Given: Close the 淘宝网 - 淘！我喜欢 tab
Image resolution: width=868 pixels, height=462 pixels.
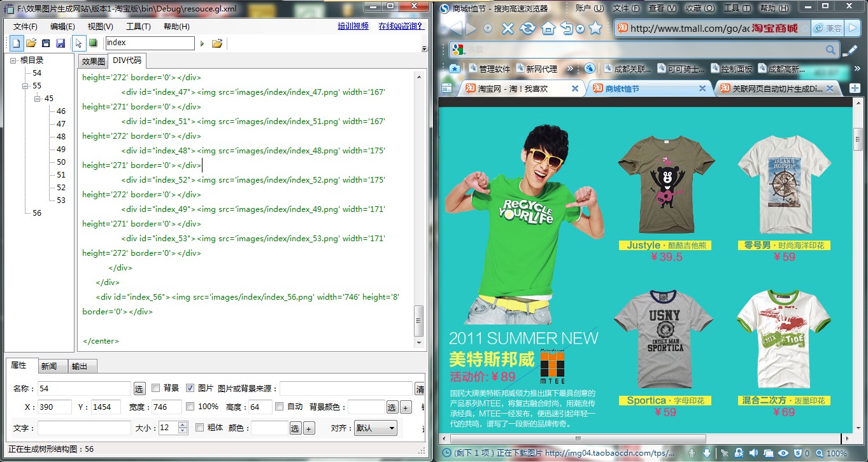Looking at the screenshot, I should coord(575,88).
